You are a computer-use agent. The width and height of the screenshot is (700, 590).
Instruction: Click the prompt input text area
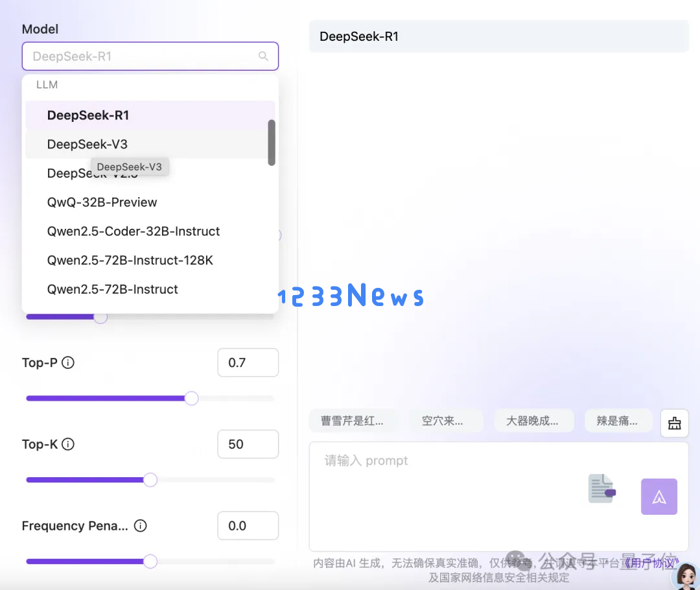[498, 497]
